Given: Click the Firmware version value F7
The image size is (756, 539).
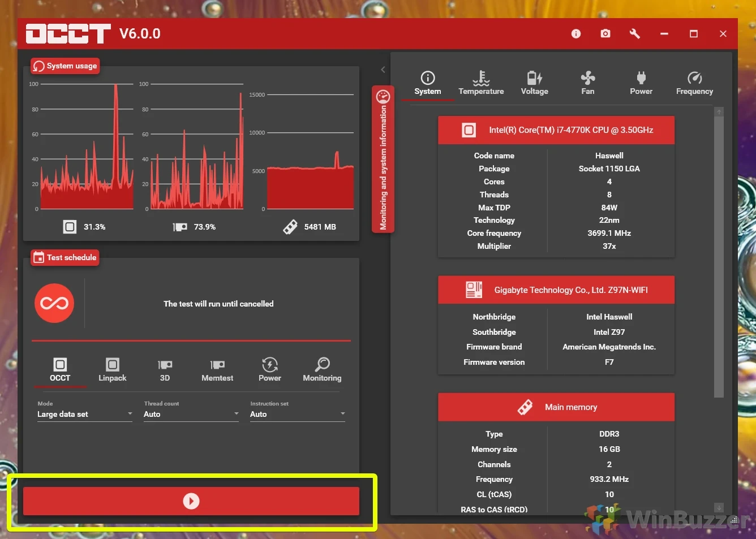Looking at the screenshot, I should click(x=609, y=362).
